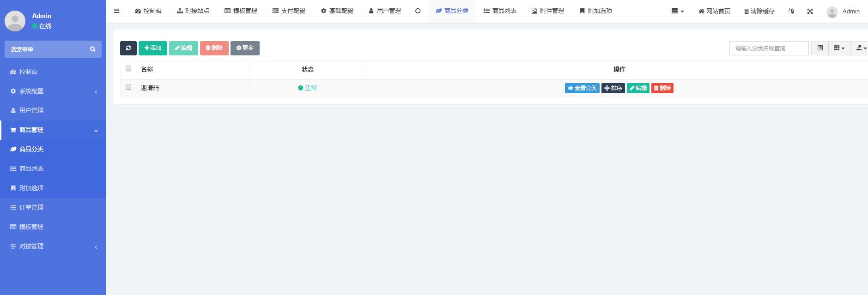Click the fullscreen toggle icon
The height and width of the screenshot is (295, 868).
810,11
